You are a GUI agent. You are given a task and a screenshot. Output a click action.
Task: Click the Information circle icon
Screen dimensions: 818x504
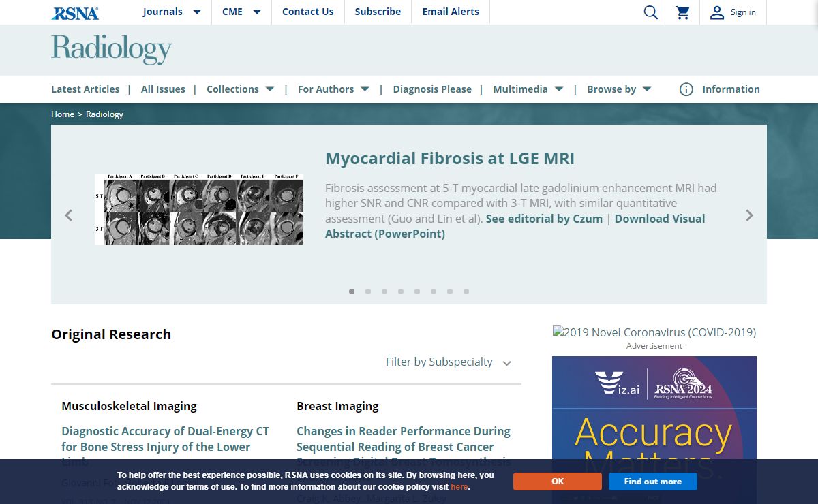point(686,89)
